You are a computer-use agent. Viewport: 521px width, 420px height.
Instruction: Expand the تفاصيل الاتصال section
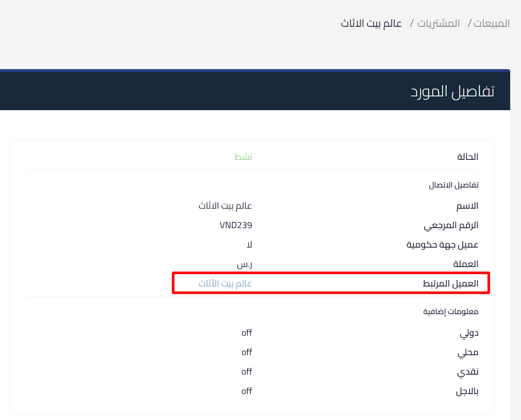(453, 185)
